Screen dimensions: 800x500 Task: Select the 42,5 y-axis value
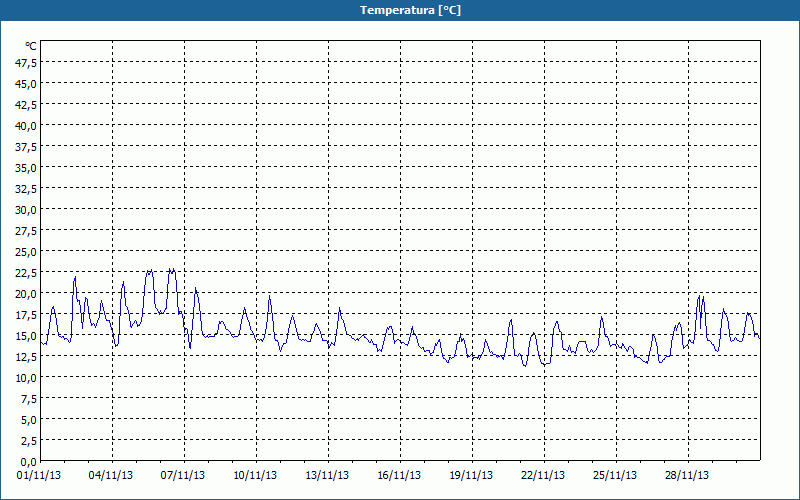(27, 105)
